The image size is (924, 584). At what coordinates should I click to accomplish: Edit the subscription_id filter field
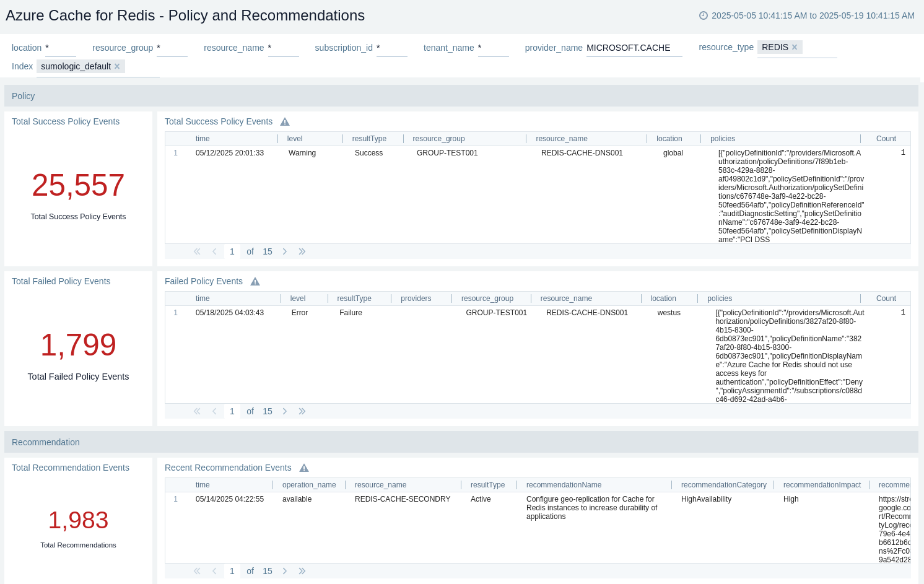pyautogui.click(x=392, y=48)
